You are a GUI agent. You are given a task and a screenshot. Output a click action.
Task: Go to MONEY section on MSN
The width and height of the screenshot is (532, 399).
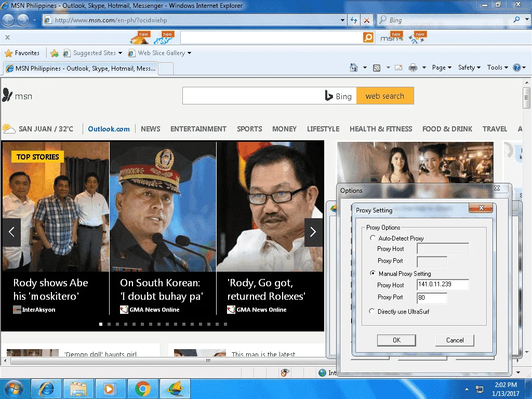pyautogui.click(x=284, y=129)
